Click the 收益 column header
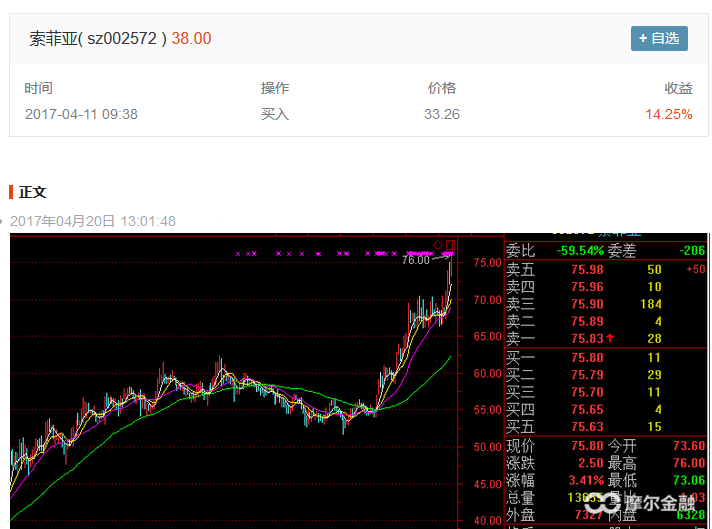Image resolution: width=712 pixels, height=529 pixels. pos(678,88)
